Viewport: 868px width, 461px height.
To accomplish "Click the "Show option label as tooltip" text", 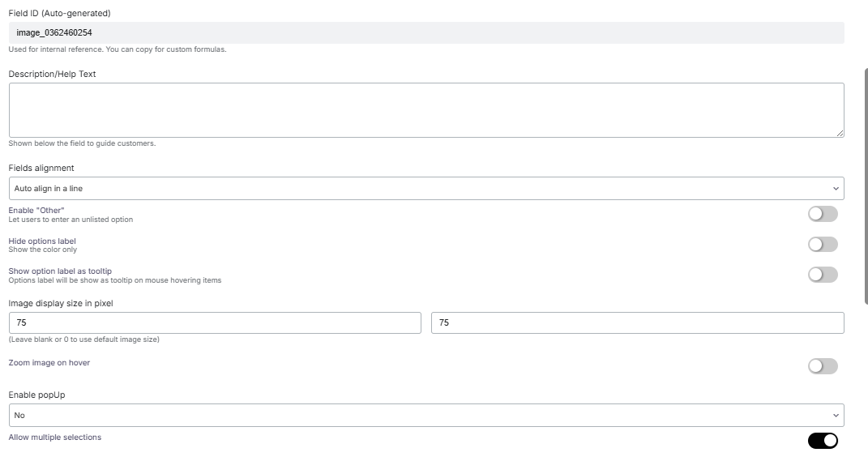I will point(60,271).
